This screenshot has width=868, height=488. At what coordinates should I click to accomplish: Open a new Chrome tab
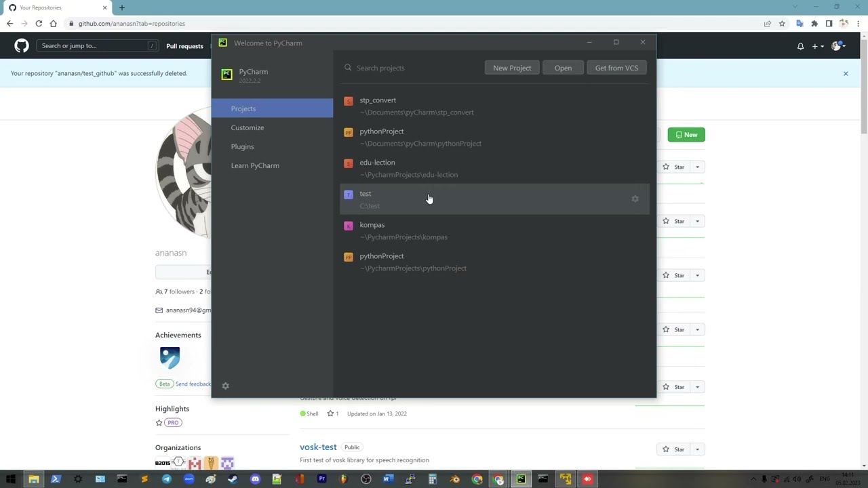(x=122, y=7)
